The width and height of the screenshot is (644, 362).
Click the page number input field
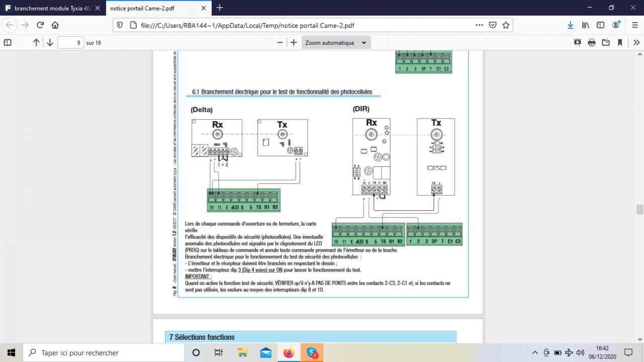pos(70,43)
